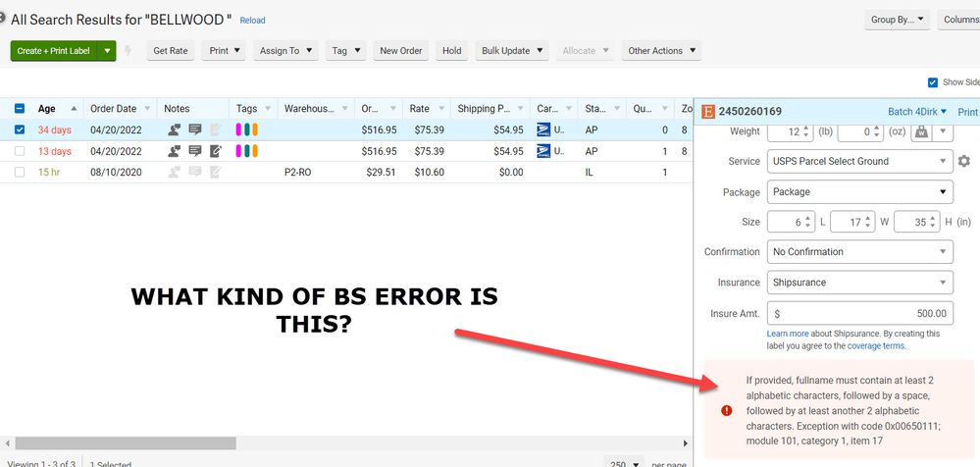
Task: Click speech bubble note icon in second row
Action: pos(194,151)
